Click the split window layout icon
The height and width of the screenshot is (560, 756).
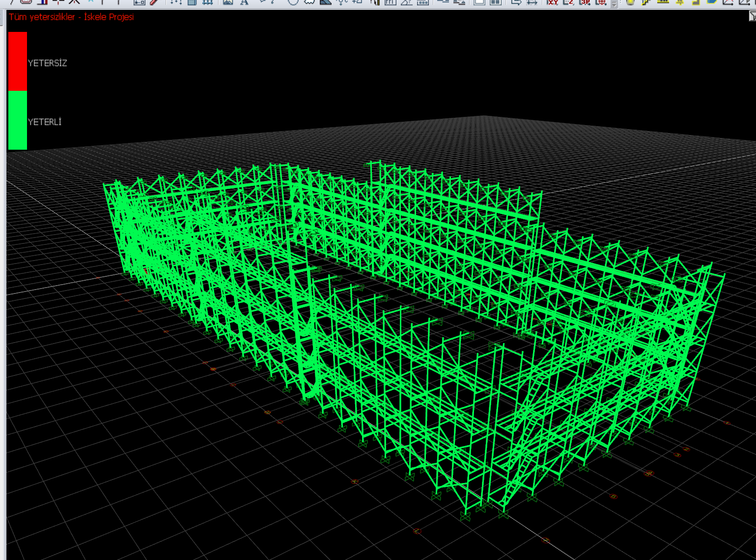(496, 2)
